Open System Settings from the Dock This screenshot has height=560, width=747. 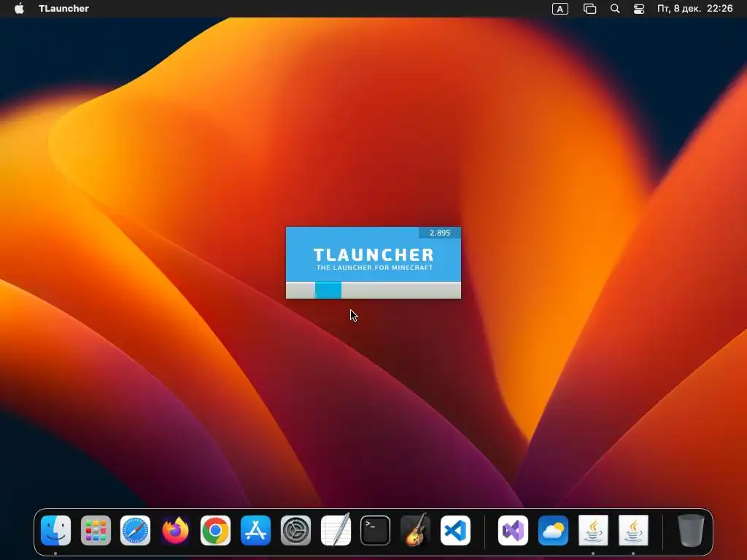295,531
